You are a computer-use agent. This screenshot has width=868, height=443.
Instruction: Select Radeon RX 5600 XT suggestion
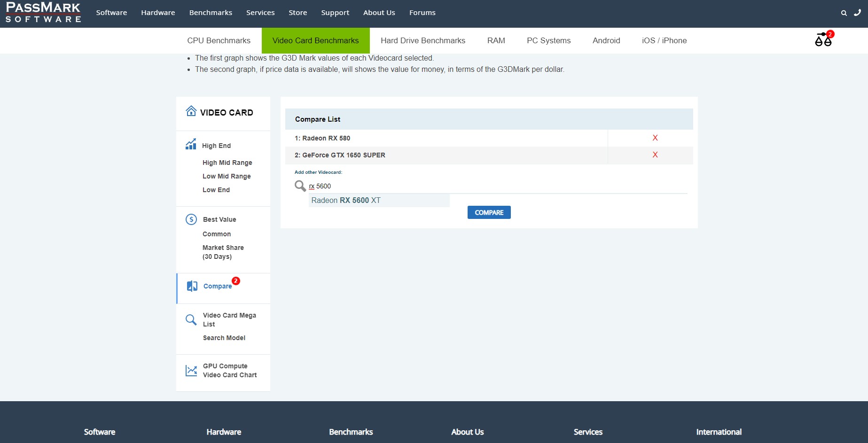(x=379, y=201)
